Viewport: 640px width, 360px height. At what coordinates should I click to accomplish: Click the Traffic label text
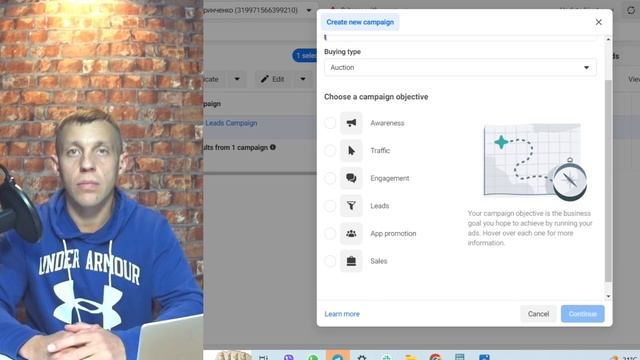click(x=380, y=151)
